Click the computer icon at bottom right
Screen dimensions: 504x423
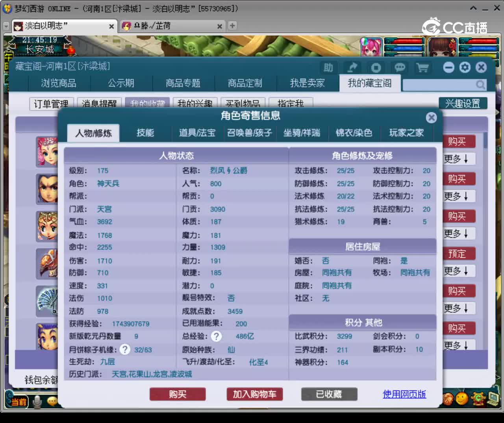[x=493, y=398]
